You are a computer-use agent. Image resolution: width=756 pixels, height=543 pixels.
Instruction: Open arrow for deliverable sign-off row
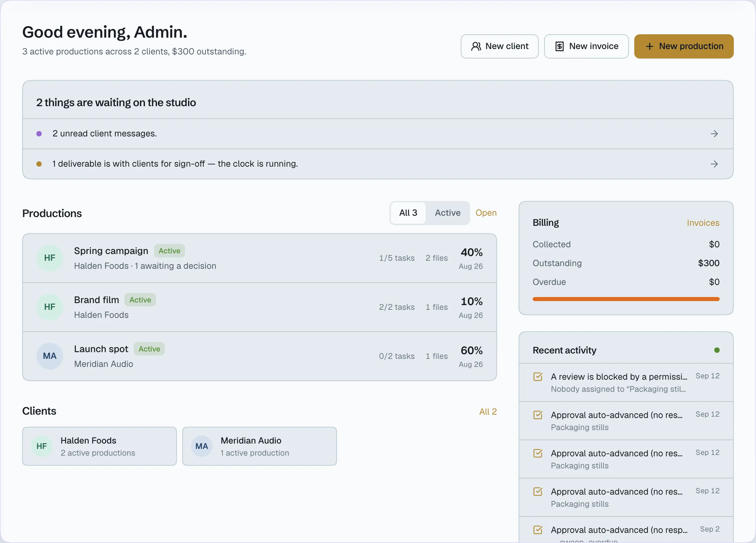tap(714, 164)
